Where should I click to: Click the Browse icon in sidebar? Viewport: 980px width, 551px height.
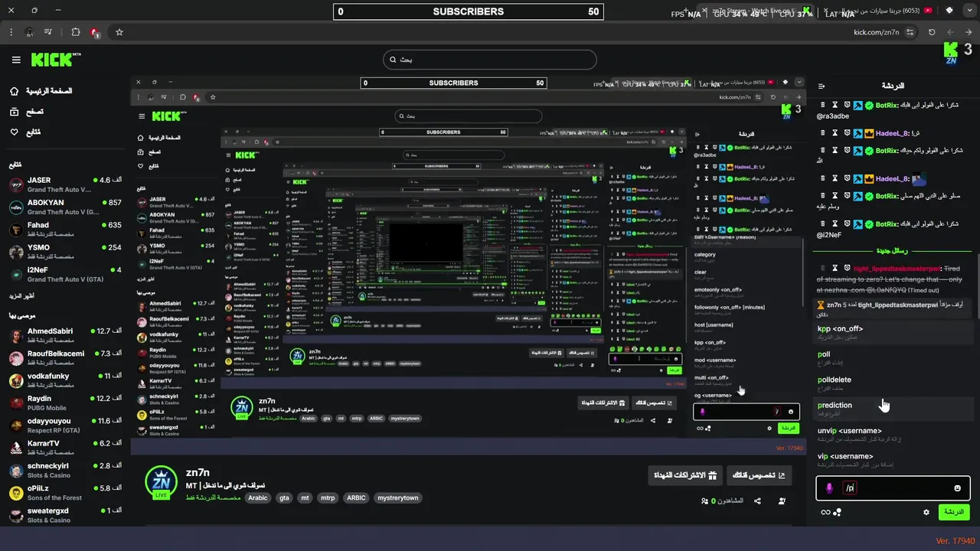(14, 112)
